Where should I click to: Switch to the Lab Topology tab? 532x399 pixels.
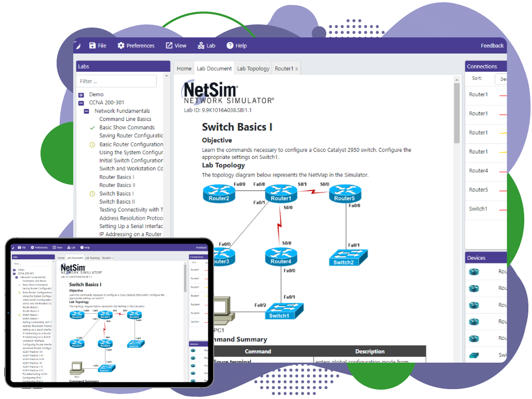click(253, 68)
